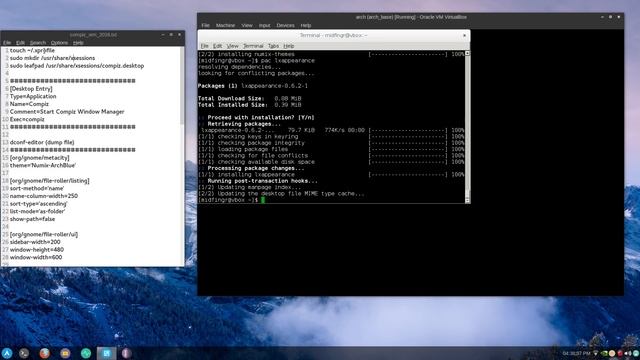Open the Terminal window Help menu
The image size is (640, 360).
tap(289, 46)
